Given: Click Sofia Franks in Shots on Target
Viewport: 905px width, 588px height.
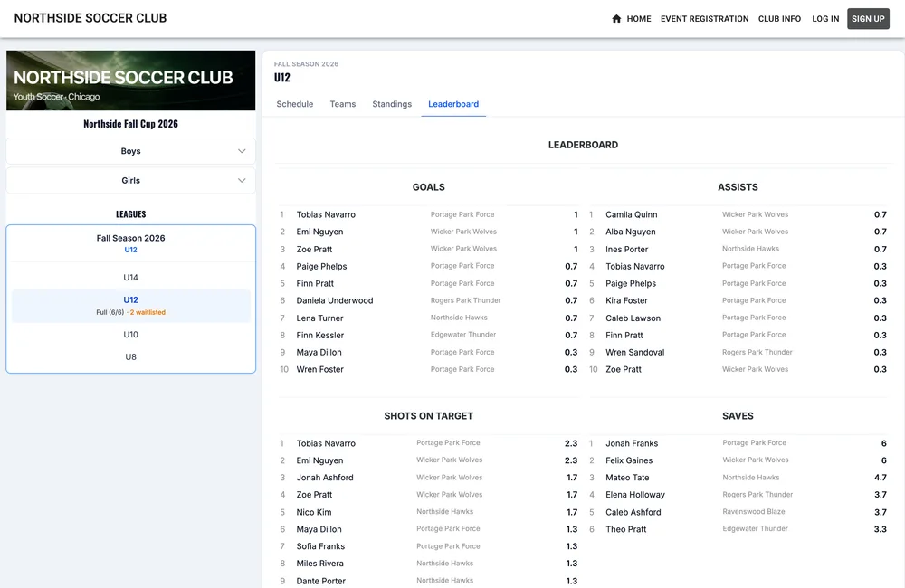Looking at the screenshot, I should click(x=320, y=546).
